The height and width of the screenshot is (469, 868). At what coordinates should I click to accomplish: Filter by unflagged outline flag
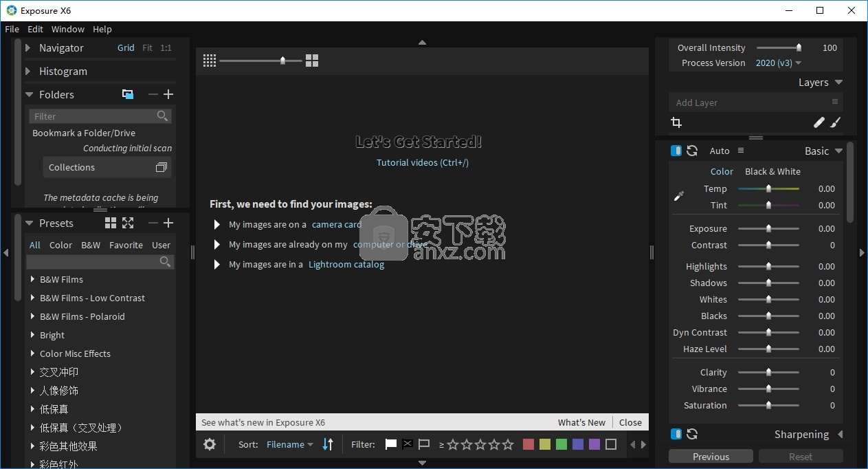tap(424, 444)
